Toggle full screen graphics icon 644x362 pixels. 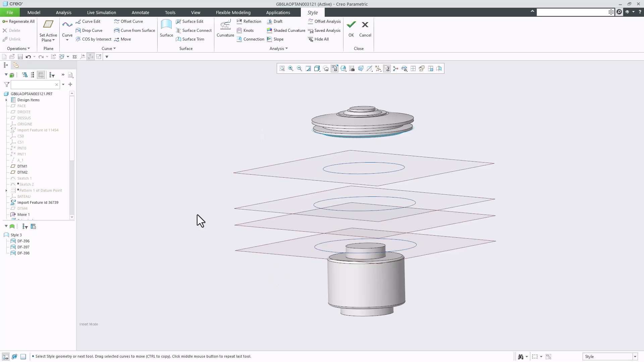(x=23, y=357)
